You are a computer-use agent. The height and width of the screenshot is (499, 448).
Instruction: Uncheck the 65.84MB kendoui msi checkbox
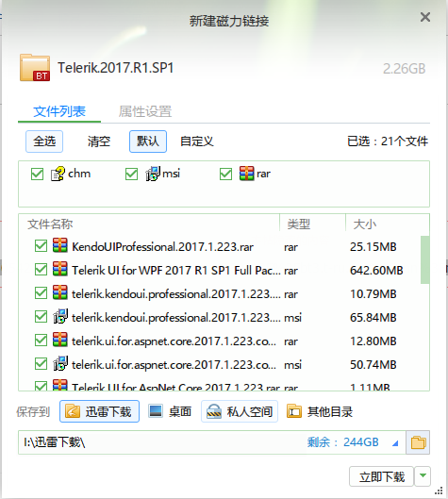click(41, 317)
